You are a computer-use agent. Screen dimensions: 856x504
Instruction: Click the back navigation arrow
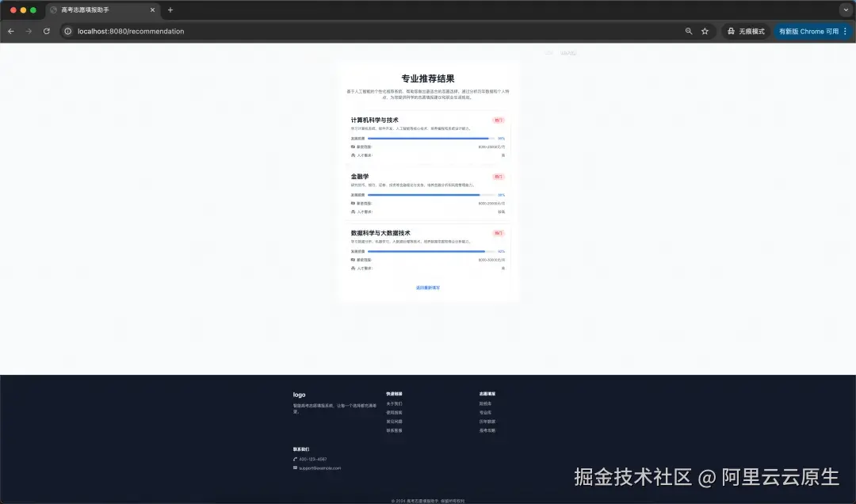click(10, 31)
